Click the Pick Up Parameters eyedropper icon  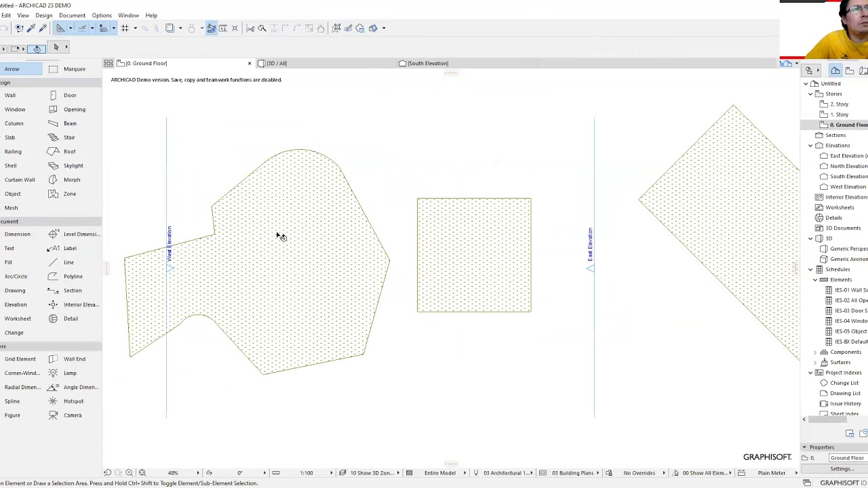point(31,28)
